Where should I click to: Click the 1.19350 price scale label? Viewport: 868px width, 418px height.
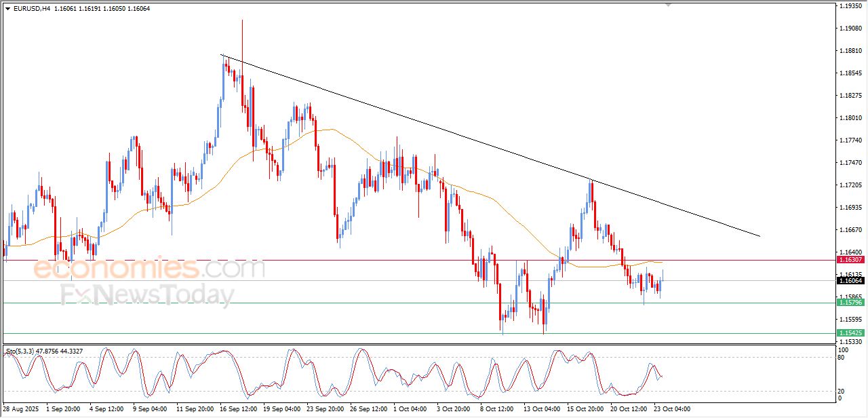tap(849, 6)
